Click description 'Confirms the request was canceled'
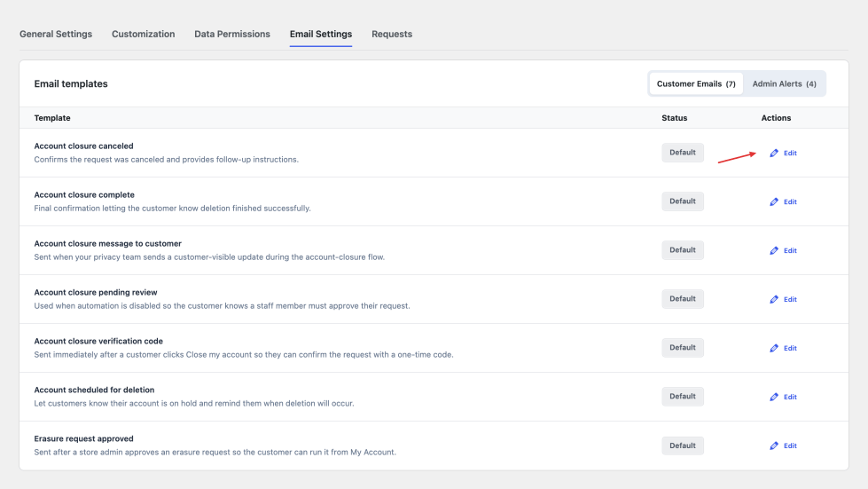This screenshot has height=489, width=868. (x=166, y=160)
